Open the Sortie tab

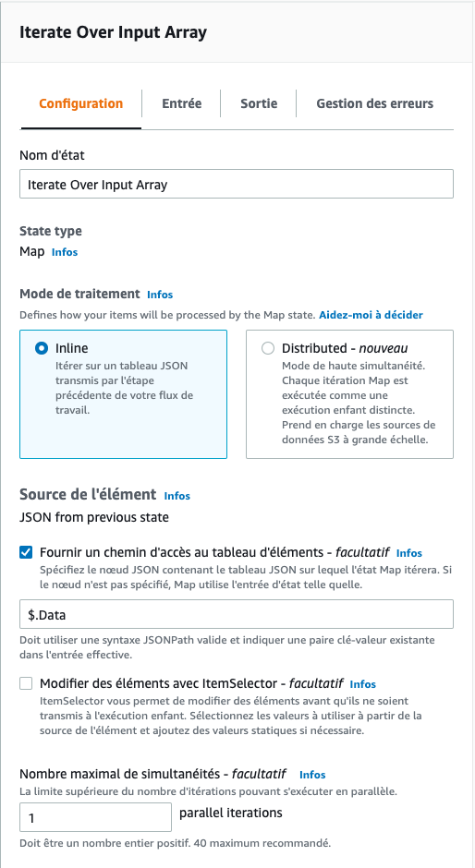(x=259, y=103)
